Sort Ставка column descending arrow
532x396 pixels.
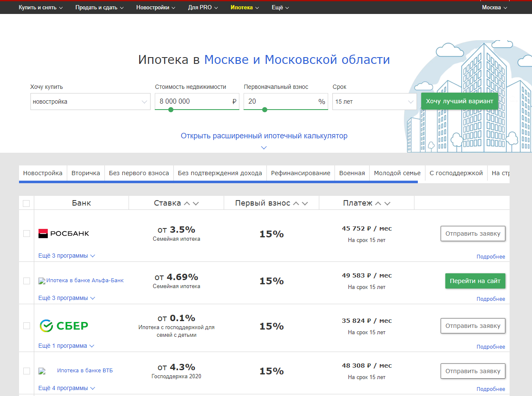tap(195, 203)
